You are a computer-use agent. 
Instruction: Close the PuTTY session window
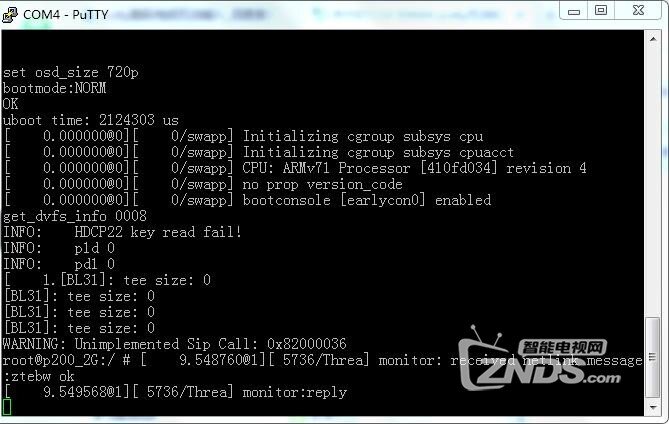click(638, 10)
